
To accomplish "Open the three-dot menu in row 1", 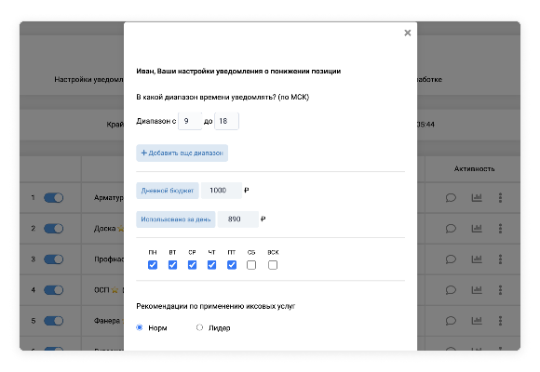I will click(x=500, y=198).
